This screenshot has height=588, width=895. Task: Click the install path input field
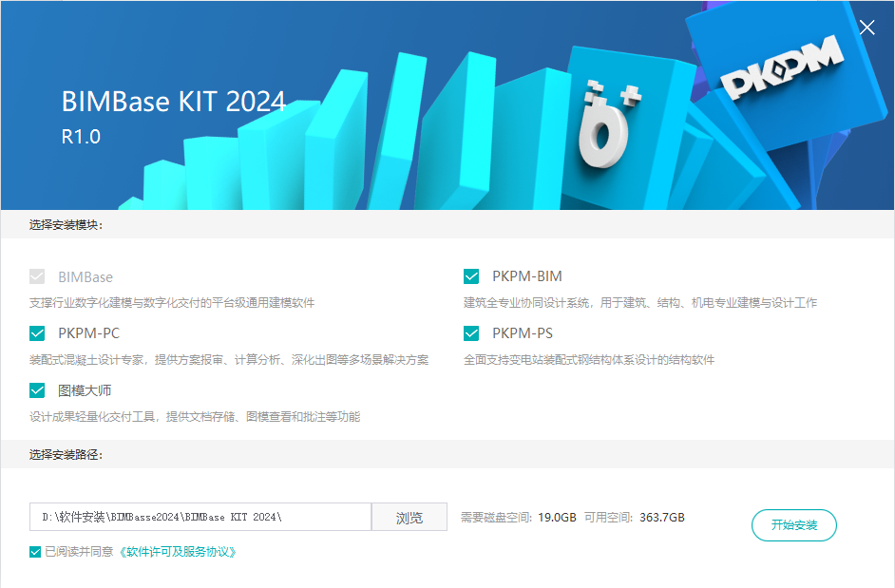point(200,517)
